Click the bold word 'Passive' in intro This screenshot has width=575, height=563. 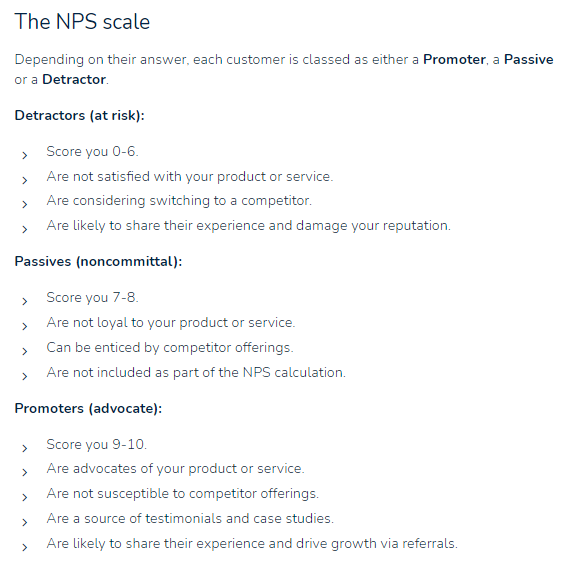(x=528, y=59)
